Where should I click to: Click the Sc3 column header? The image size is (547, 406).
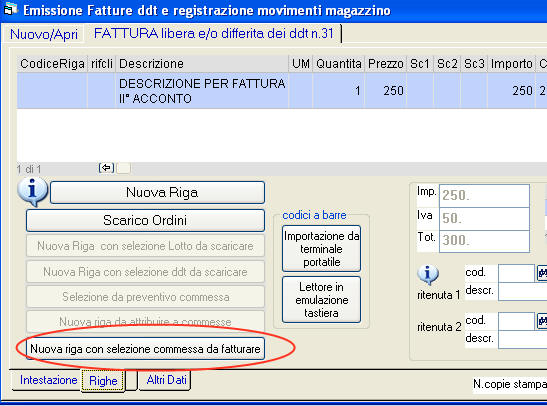point(474,64)
